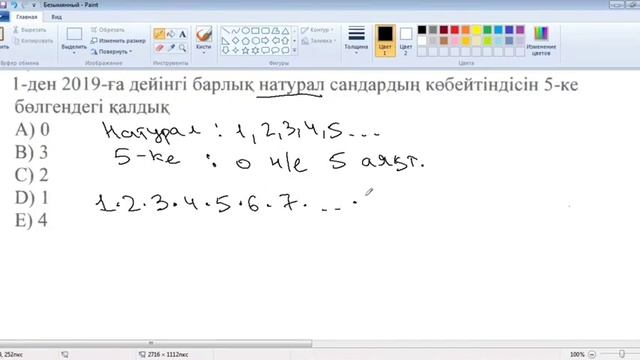Choose the Curve shape
The image size is (640, 360).
tap(236, 31)
